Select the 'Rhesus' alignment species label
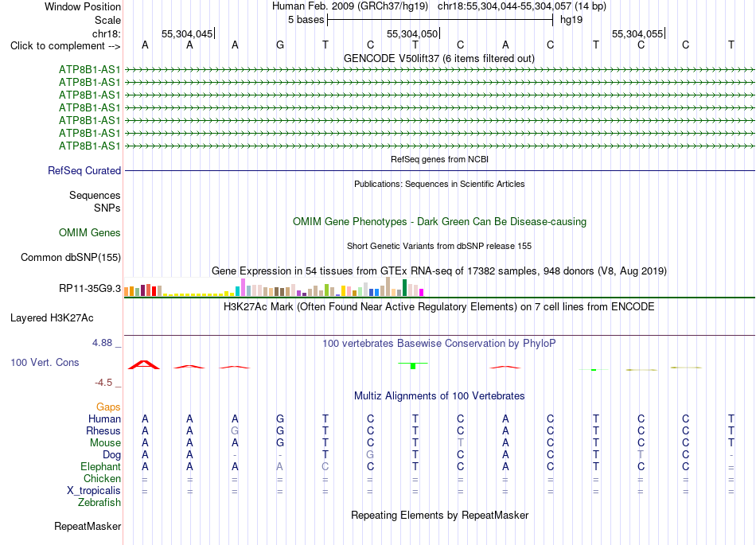Viewport: 756px width, 545px height. (103, 430)
